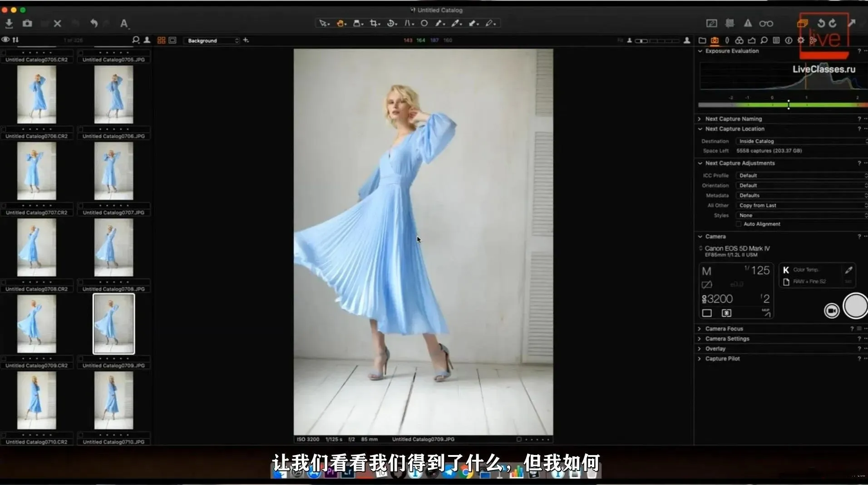Select the Loupe cursor tool
Image resolution: width=868 pixels, height=485 pixels.
click(358, 23)
